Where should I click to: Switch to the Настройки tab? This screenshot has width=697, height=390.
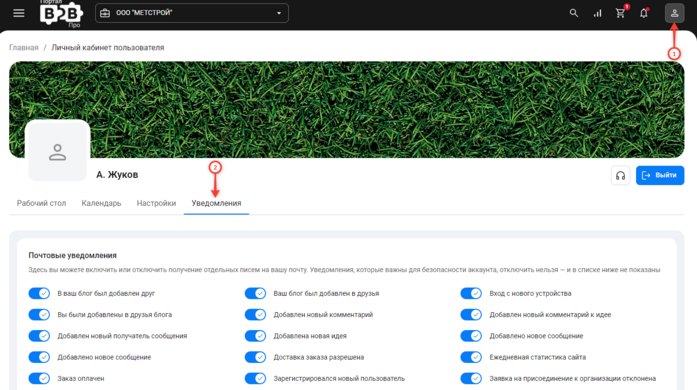pyautogui.click(x=156, y=203)
